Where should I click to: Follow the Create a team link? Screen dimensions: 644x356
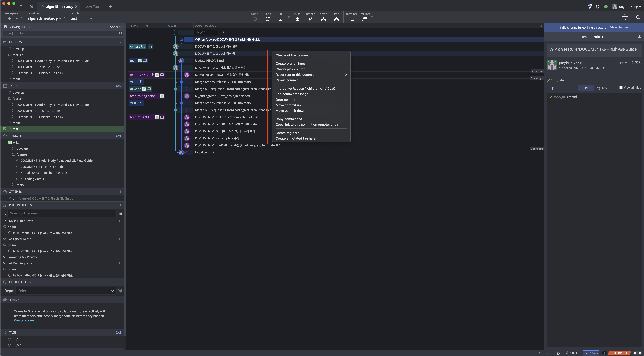(x=24, y=320)
